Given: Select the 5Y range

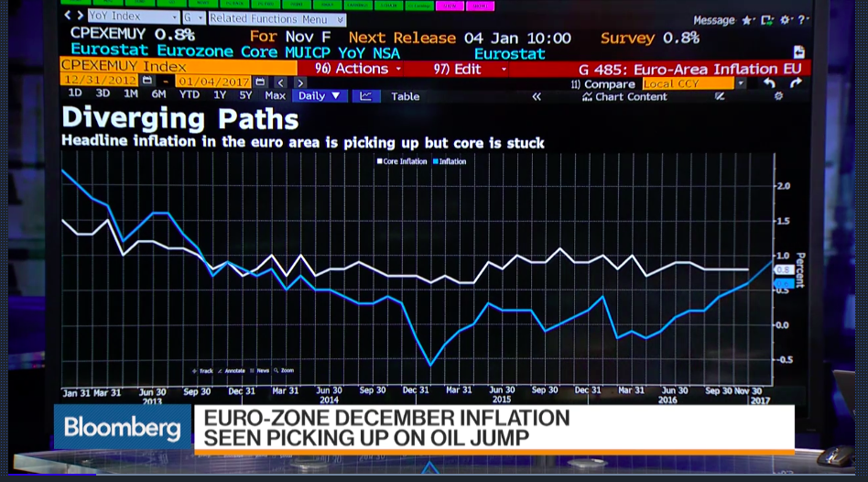Looking at the screenshot, I should tap(245, 94).
